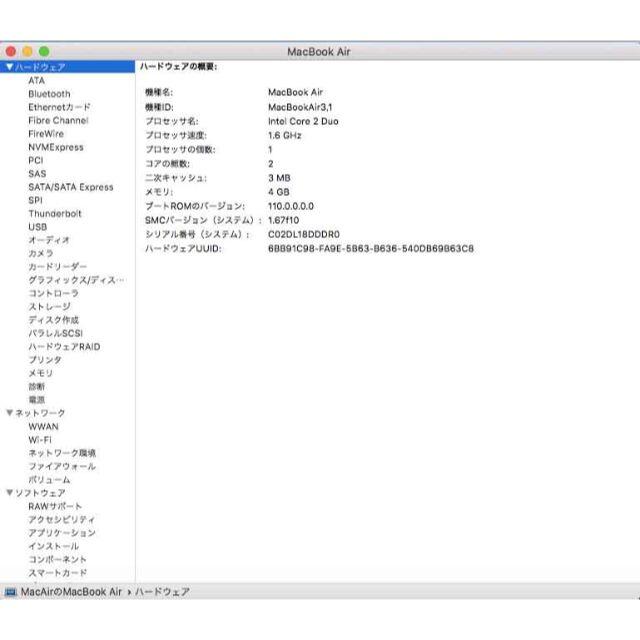Select SPI in the list
The image size is (640, 640).
(x=35, y=200)
